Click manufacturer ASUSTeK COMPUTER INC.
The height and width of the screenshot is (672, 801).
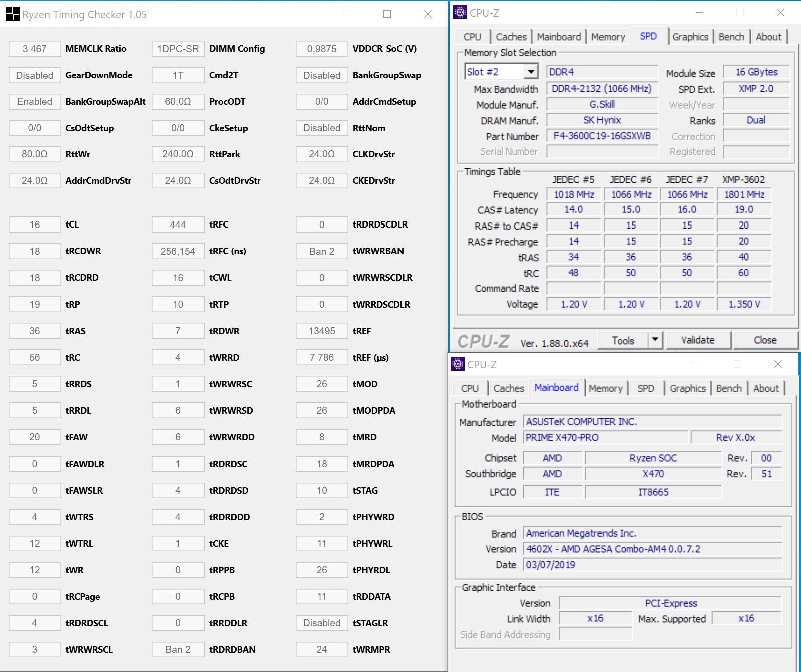coord(653,422)
